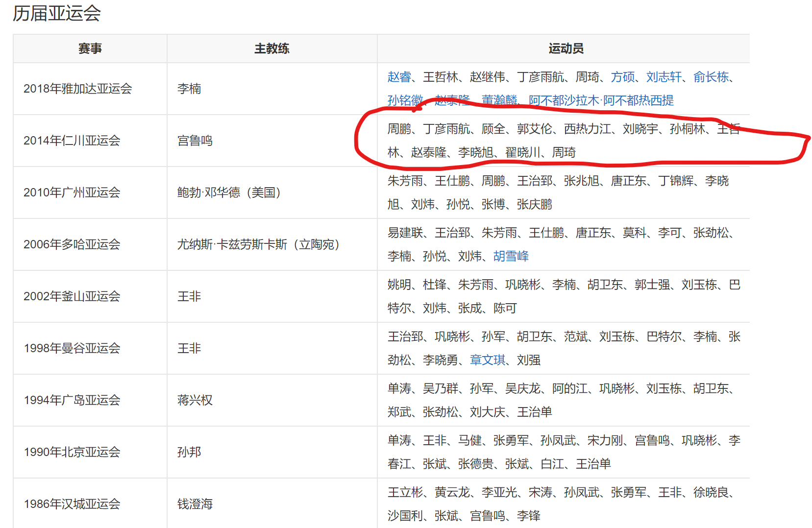Open the 赵睿 player link
The width and height of the screenshot is (812, 528).
pos(399,77)
